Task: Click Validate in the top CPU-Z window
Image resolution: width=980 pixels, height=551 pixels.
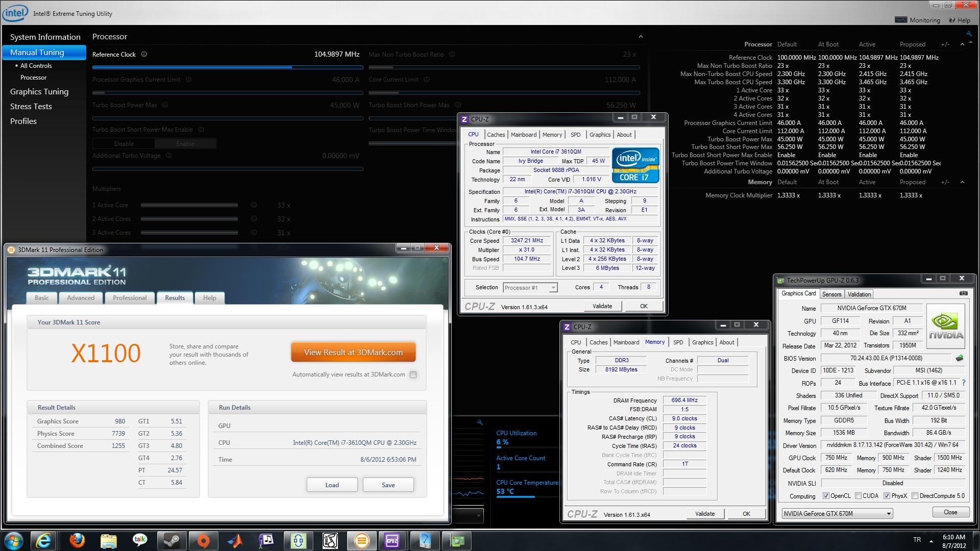Action: tap(602, 306)
